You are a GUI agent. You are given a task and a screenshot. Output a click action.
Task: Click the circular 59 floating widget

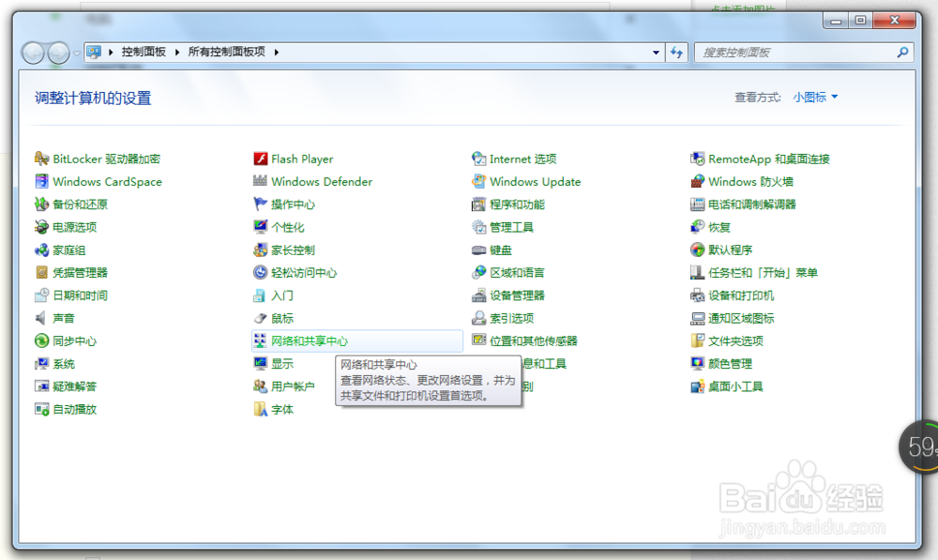919,446
